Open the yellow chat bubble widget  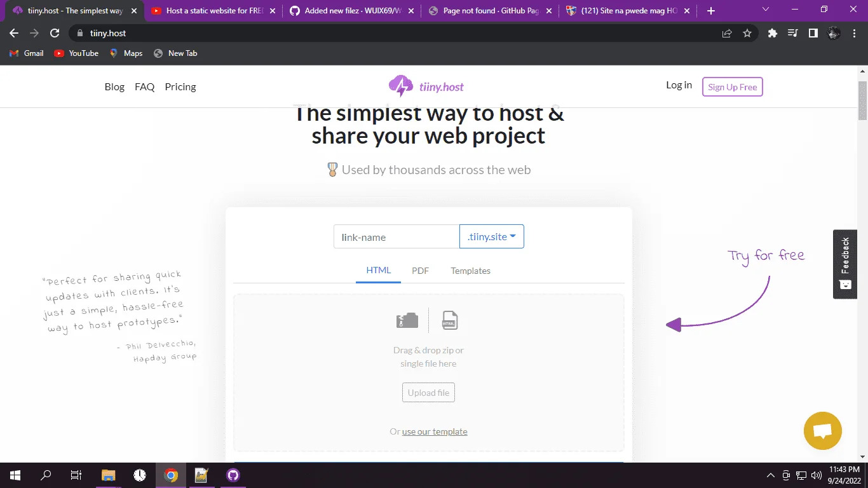click(822, 431)
